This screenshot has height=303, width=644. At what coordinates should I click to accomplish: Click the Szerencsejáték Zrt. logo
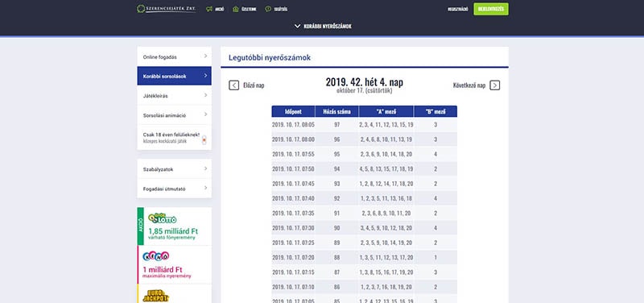167,9
